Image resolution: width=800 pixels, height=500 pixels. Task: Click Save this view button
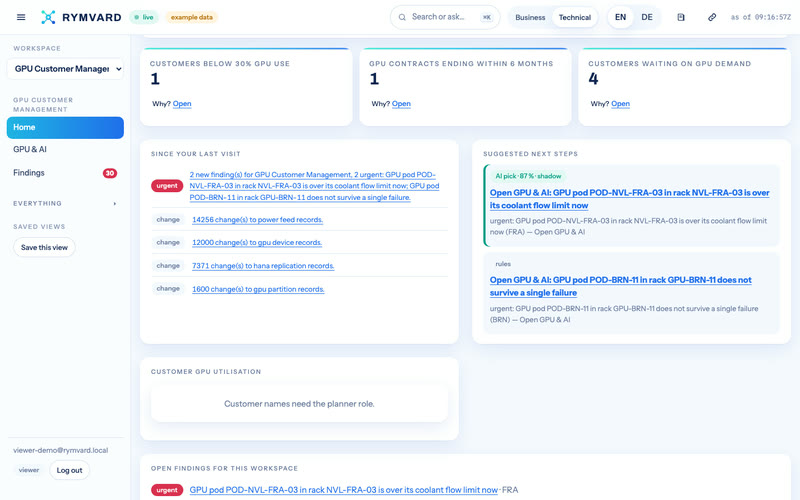click(x=44, y=247)
